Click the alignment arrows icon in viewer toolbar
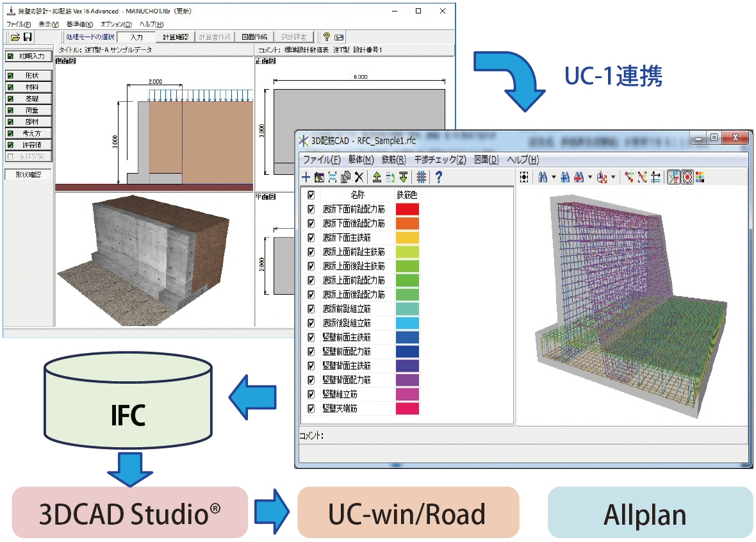This screenshot has width=756, height=542. tap(655, 177)
